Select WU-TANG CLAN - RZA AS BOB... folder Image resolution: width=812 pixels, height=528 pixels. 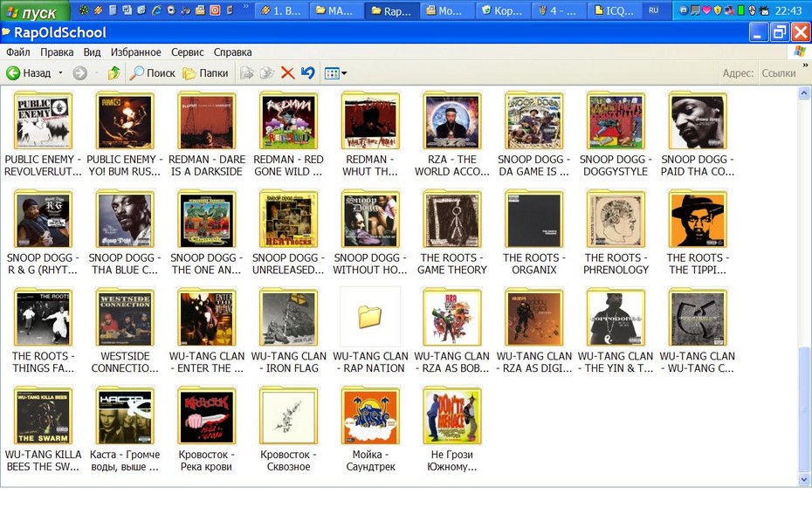(452, 331)
